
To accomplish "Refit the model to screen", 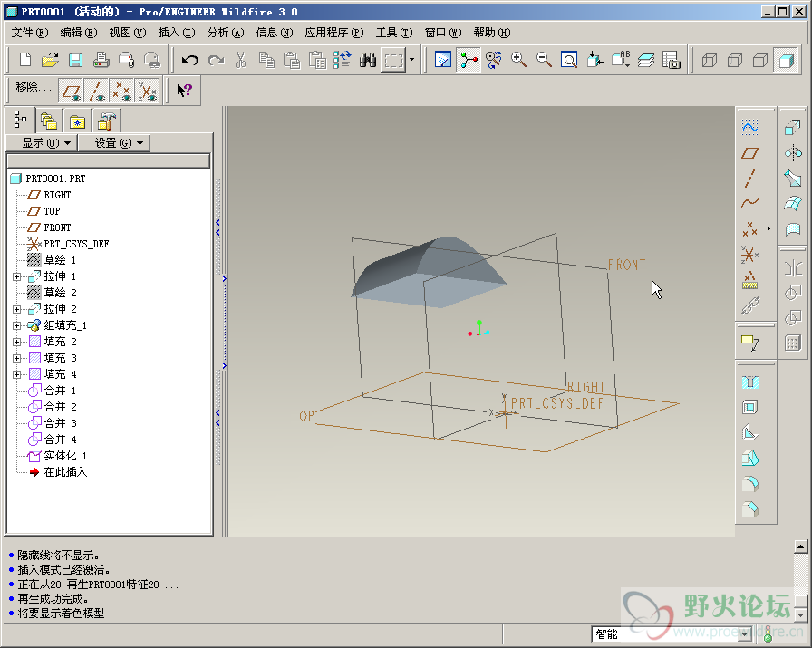I will [x=569, y=60].
